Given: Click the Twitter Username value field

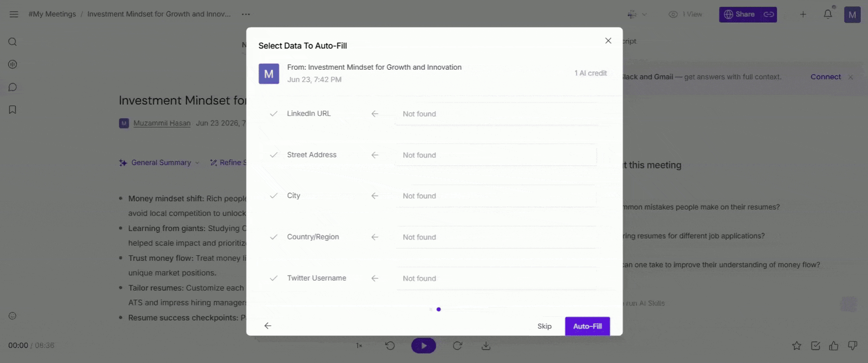Looking at the screenshot, I should (496, 278).
